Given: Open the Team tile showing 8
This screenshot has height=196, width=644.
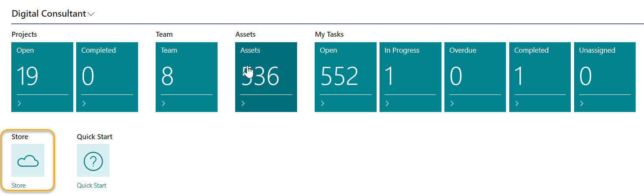Looking at the screenshot, I should coord(187,77).
